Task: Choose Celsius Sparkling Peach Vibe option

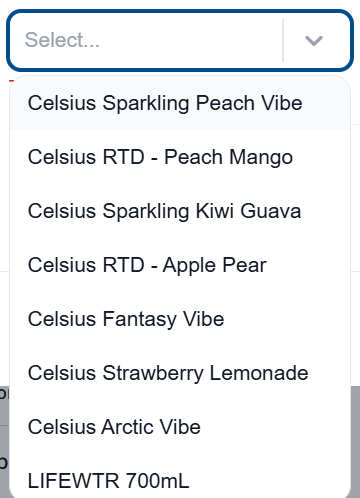Action: tap(180, 103)
